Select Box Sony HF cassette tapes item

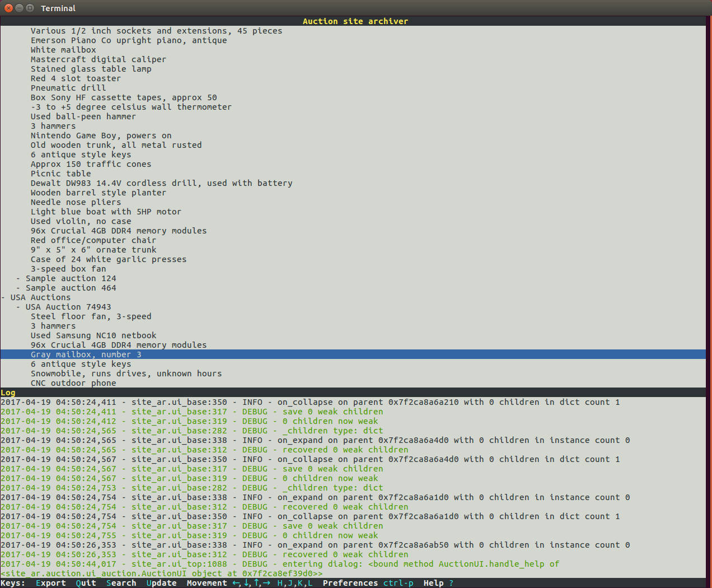124,97
